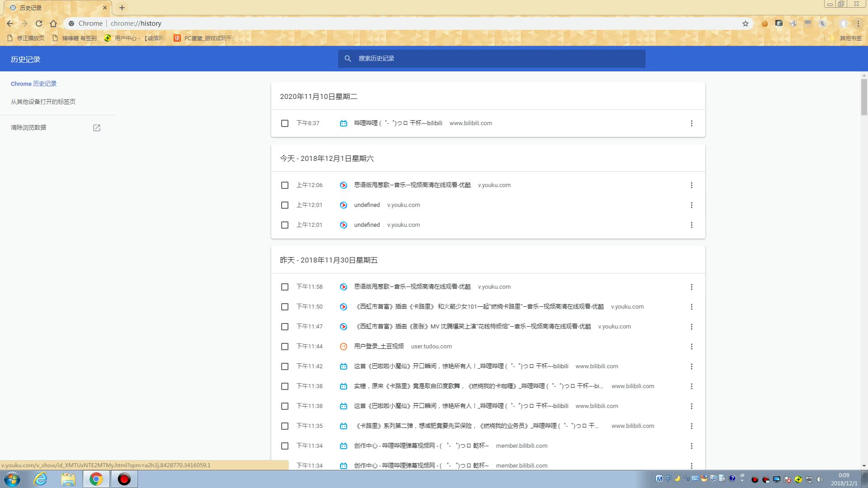Screen dimensions: 868x488
Task: Open bilibili entry 哔哩哔哩 干杯 from 下午8:37
Action: click(x=398, y=123)
